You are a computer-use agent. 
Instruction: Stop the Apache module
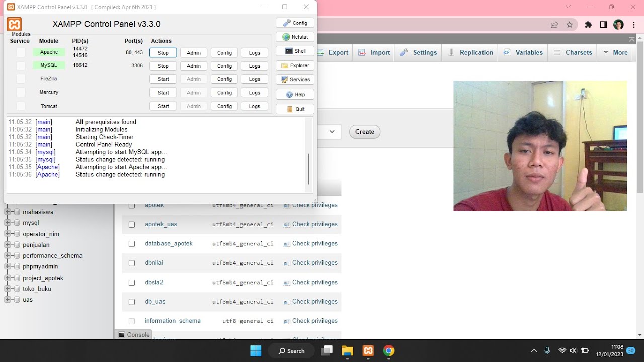(x=163, y=53)
